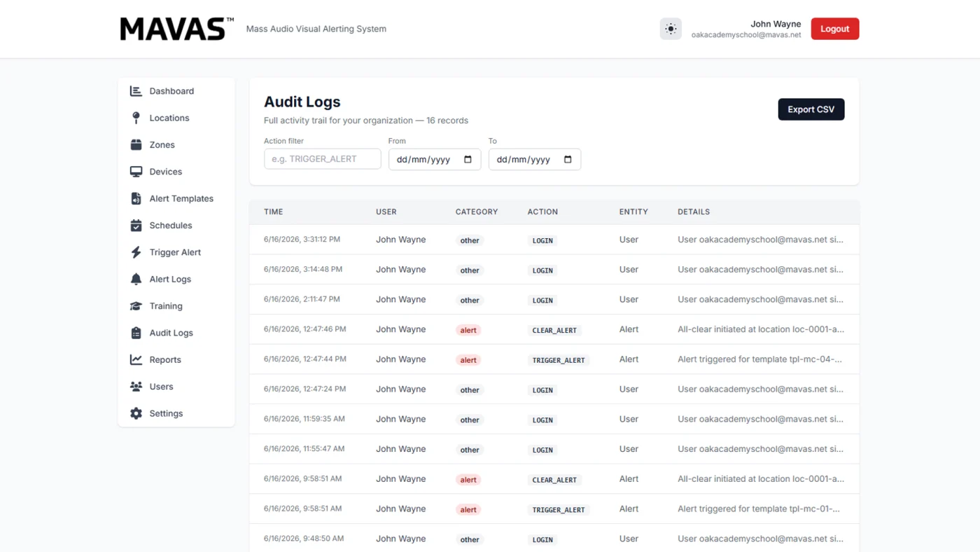This screenshot has width=980, height=552.
Task: Click the 3:31:12 PM timestamp cell
Action: [302, 240]
